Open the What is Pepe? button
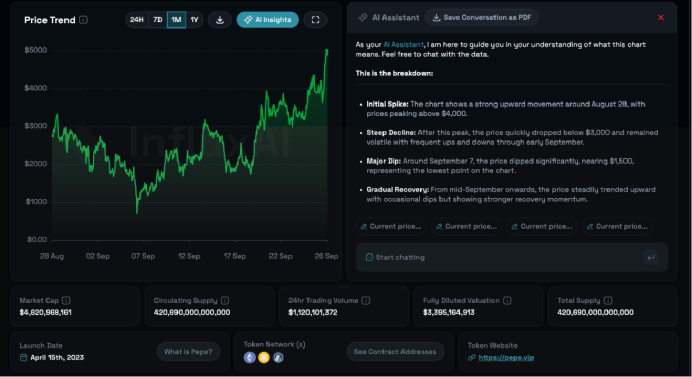692x377 pixels. point(188,352)
